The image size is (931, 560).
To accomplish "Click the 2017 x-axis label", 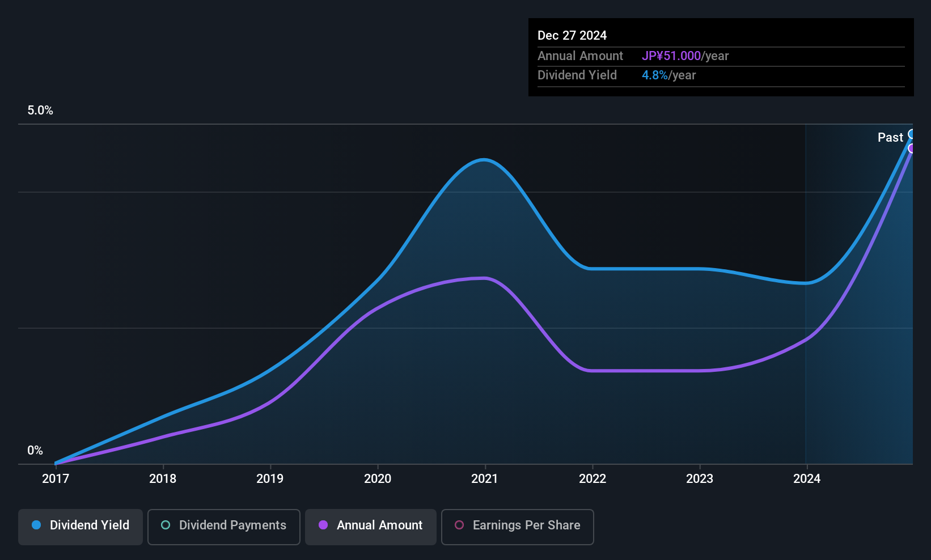I will click(x=56, y=479).
